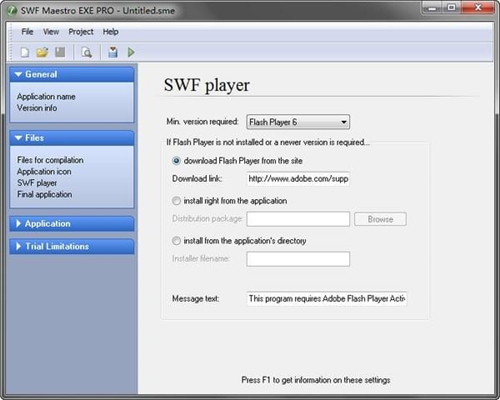Click the Save disk toolbar icon
This screenshot has width=500, height=400.
[60, 52]
